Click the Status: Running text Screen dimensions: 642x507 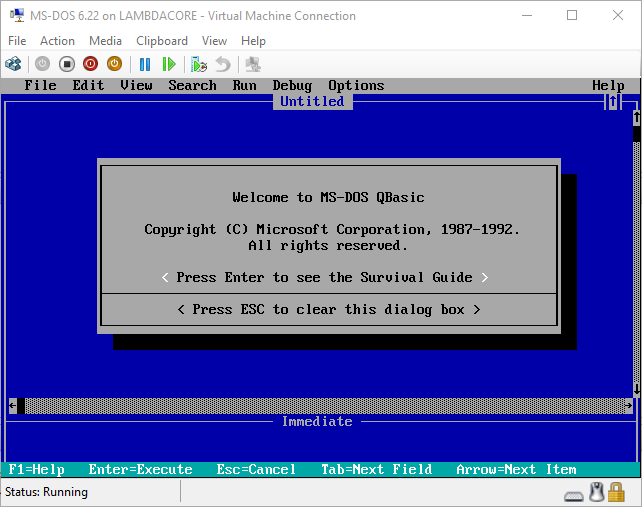pyautogui.click(x=46, y=492)
